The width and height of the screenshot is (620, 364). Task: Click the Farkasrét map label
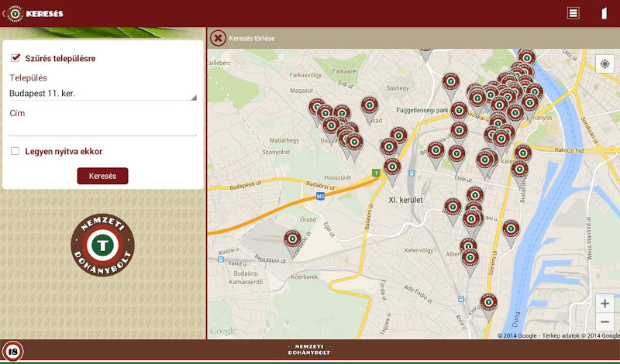tap(345, 71)
